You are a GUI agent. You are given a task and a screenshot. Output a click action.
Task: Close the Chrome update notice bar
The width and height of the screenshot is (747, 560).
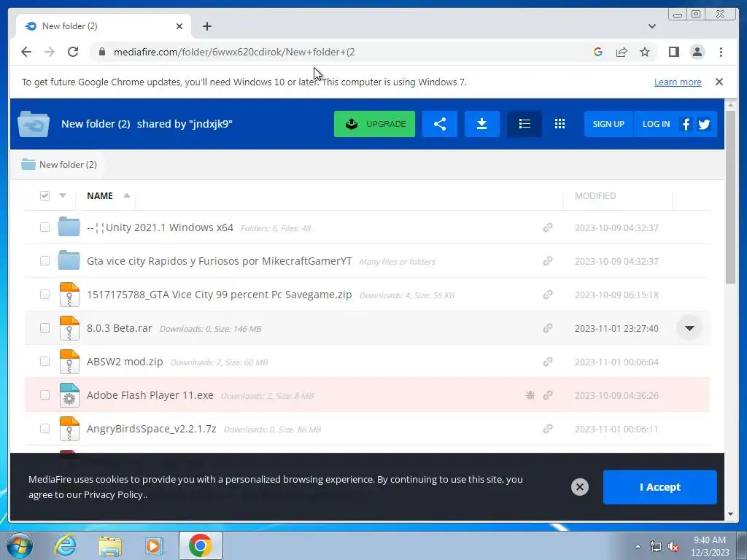tap(719, 82)
